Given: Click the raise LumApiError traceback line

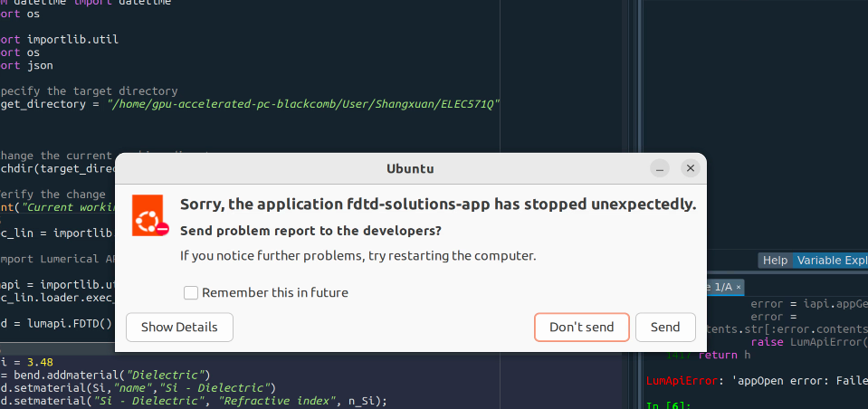Looking at the screenshot, I should tap(809, 342).
